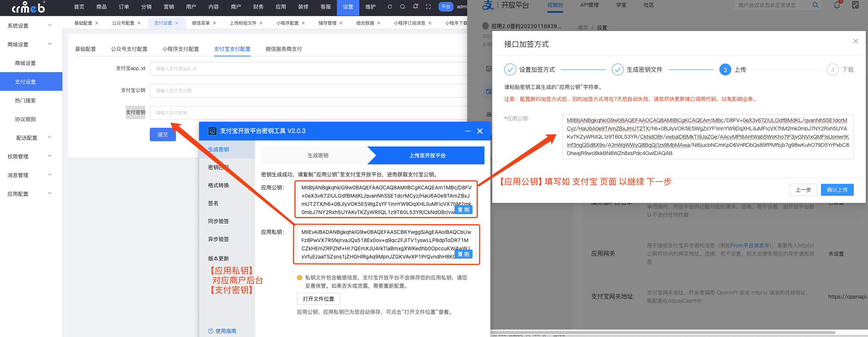This screenshot has width=868, height=337.
Task: Click 上一步 in the Alipay dialog
Action: coord(803,190)
